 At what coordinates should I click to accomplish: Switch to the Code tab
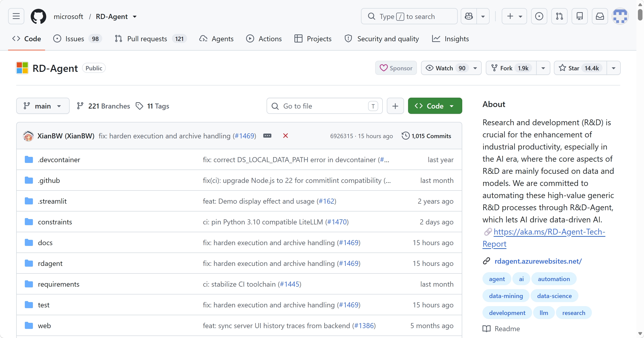pos(27,39)
